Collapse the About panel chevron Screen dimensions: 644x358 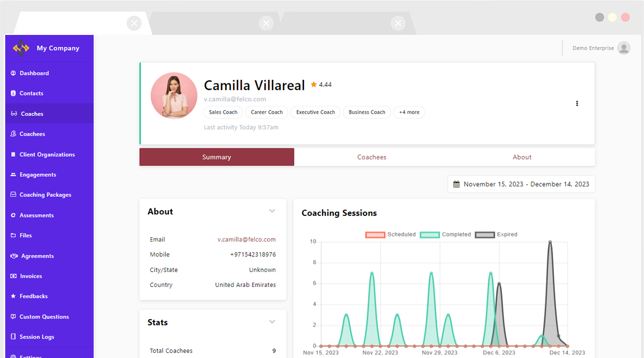click(x=272, y=211)
